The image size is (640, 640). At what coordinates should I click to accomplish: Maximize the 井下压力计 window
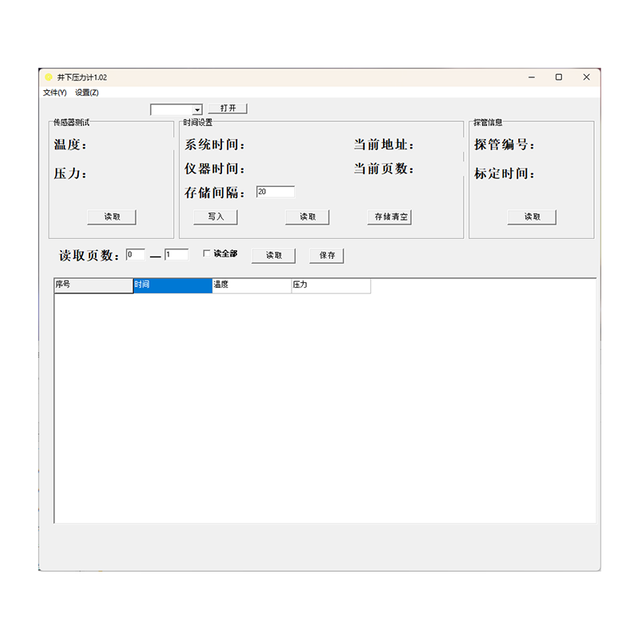[x=559, y=77]
